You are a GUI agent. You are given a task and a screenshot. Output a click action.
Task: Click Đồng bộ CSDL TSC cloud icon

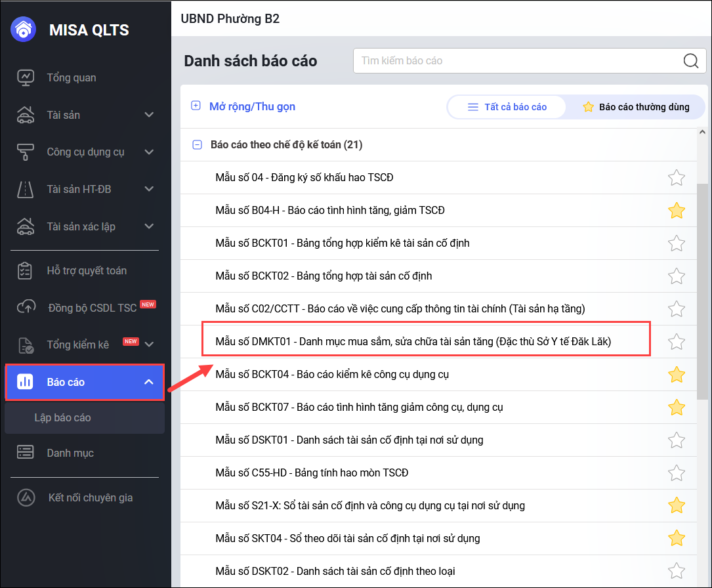[26, 307]
